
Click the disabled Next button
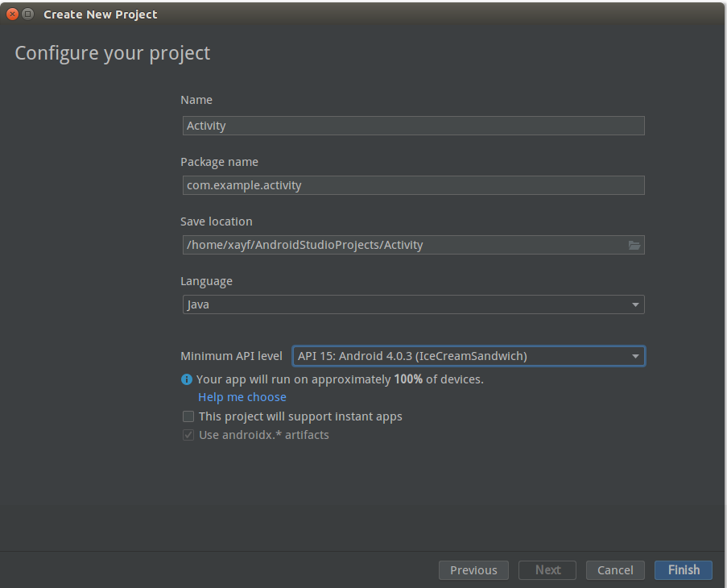pyautogui.click(x=547, y=570)
